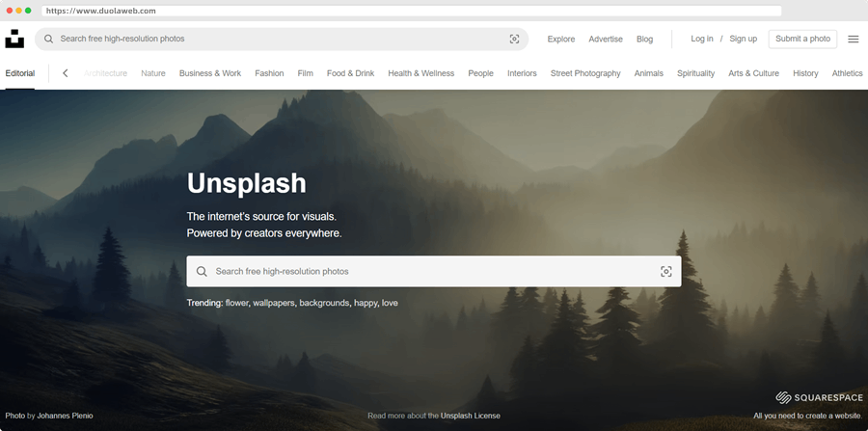
Task: Open the Blog link
Action: 644,39
